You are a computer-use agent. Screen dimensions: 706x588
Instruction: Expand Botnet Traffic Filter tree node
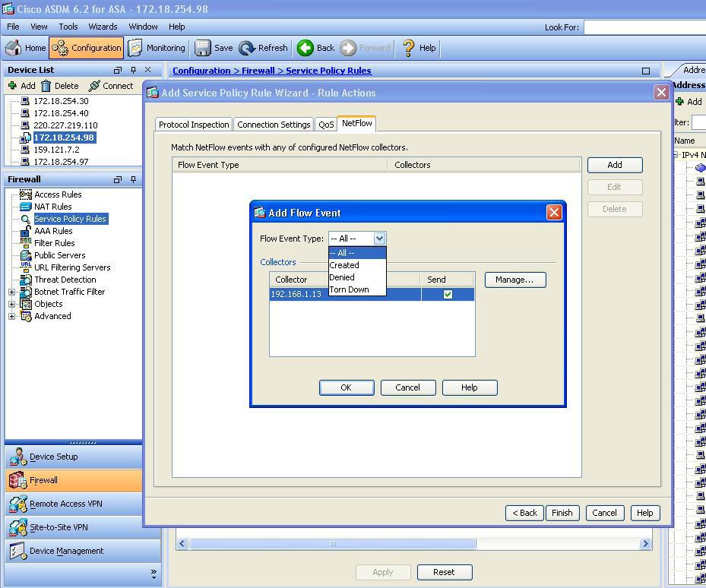[11, 292]
